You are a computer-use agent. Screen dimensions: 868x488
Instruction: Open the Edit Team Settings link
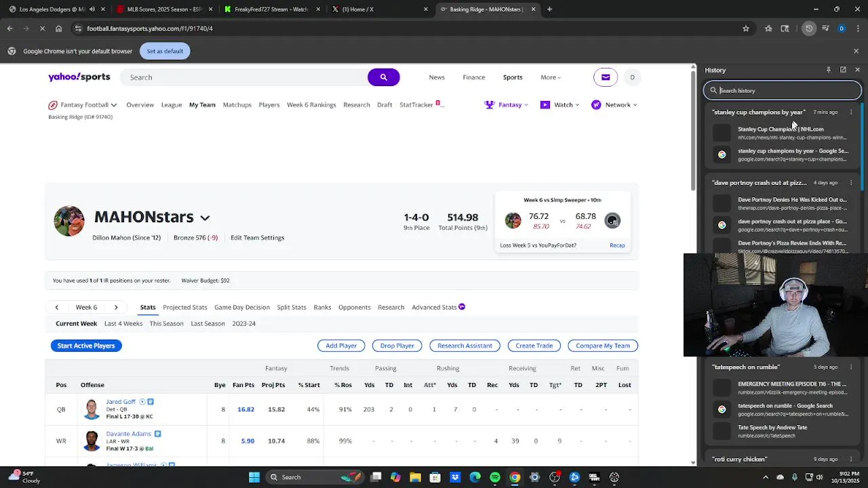257,238
